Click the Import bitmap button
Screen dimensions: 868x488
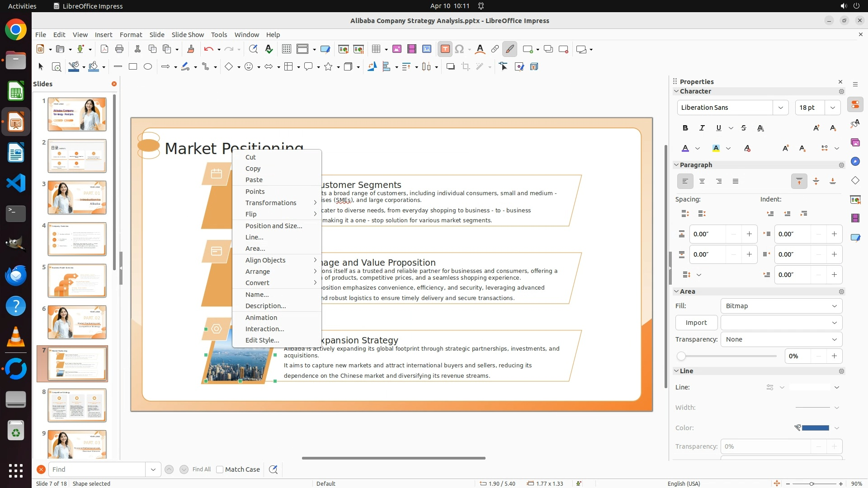pyautogui.click(x=696, y=323)
